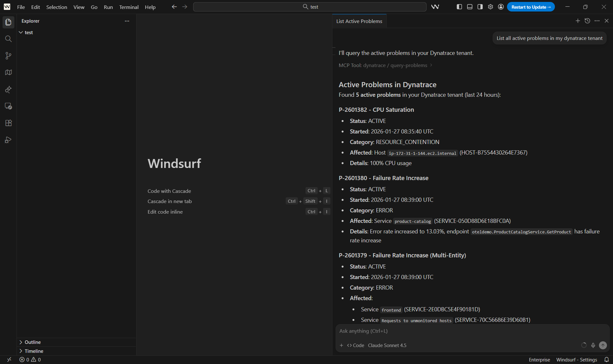Screen dimensions: 613x364
Task: Toggle the primary sidebar visibility
Action: coord(459,7)
